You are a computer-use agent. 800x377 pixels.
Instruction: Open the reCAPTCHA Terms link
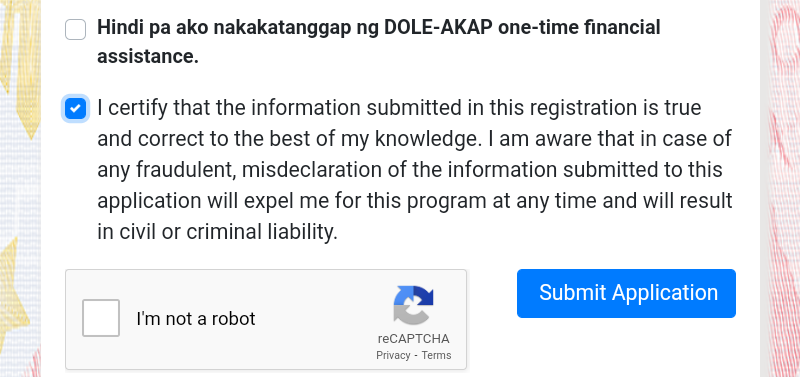click(436, 355)
